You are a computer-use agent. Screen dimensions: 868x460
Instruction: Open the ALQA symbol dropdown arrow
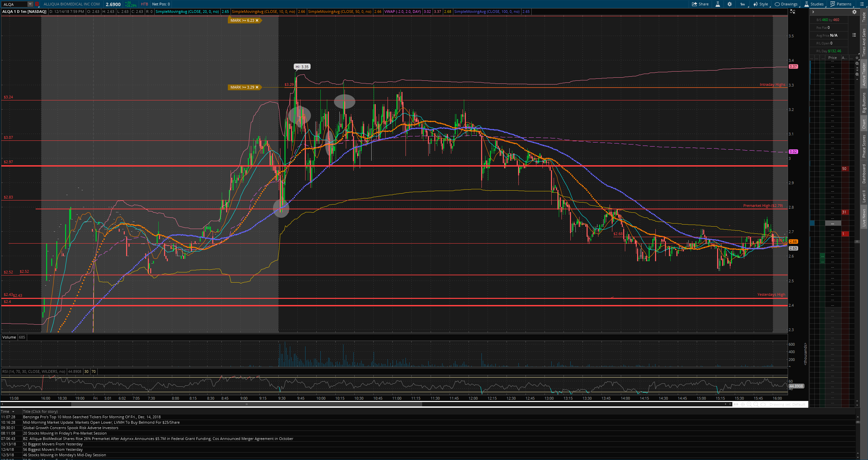tap(30, 4)
